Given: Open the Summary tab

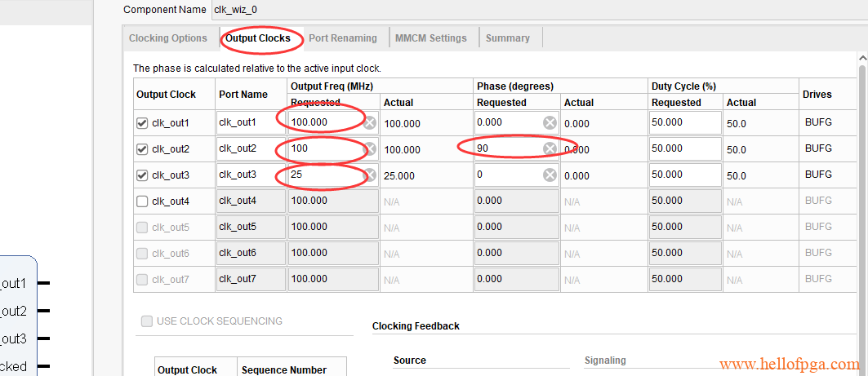Looking at the screenshot, I should point(508,38).
